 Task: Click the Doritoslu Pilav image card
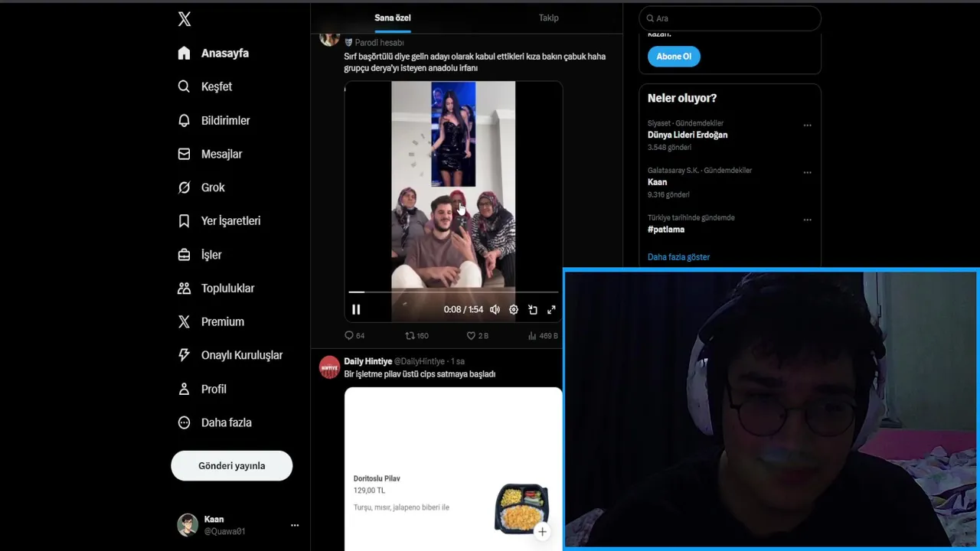453,468
